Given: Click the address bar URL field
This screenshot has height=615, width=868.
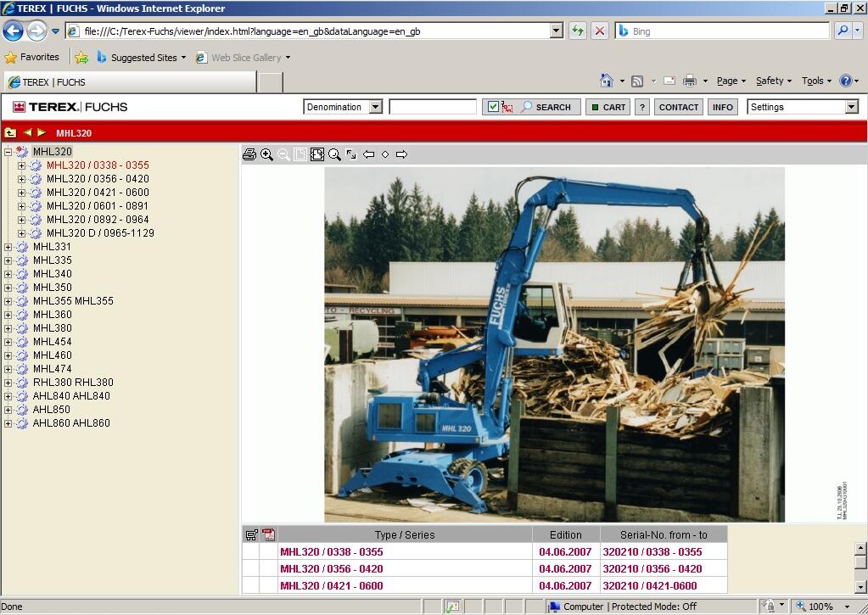Looking at the screenshot, I should 316,31.
